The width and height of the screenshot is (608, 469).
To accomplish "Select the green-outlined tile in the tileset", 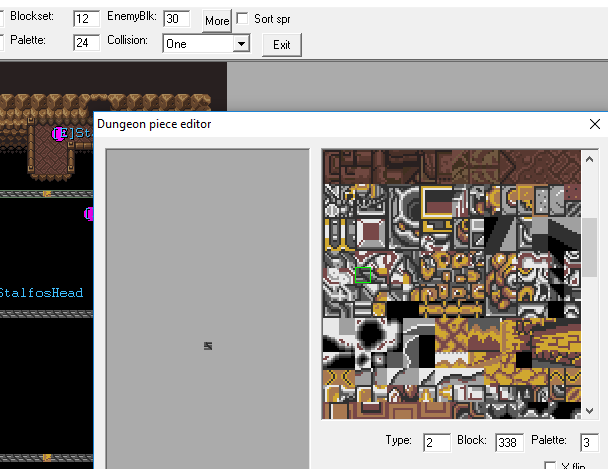I will point(363,275).
